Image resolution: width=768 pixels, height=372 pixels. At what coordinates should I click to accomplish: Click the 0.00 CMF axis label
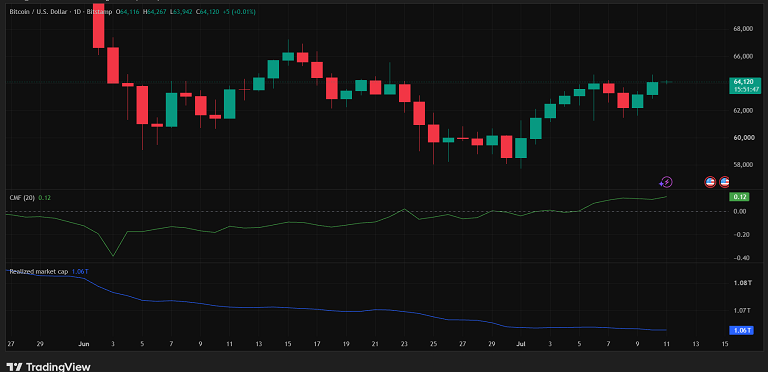739,211
